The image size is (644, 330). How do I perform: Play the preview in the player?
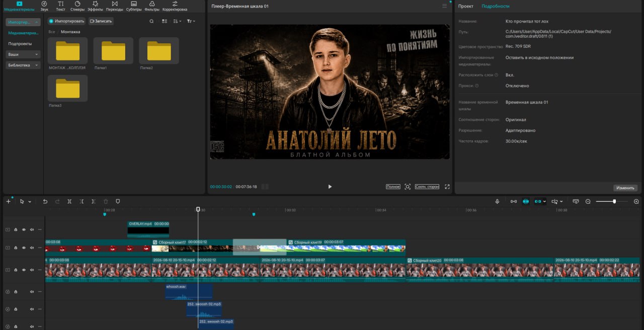330,187
